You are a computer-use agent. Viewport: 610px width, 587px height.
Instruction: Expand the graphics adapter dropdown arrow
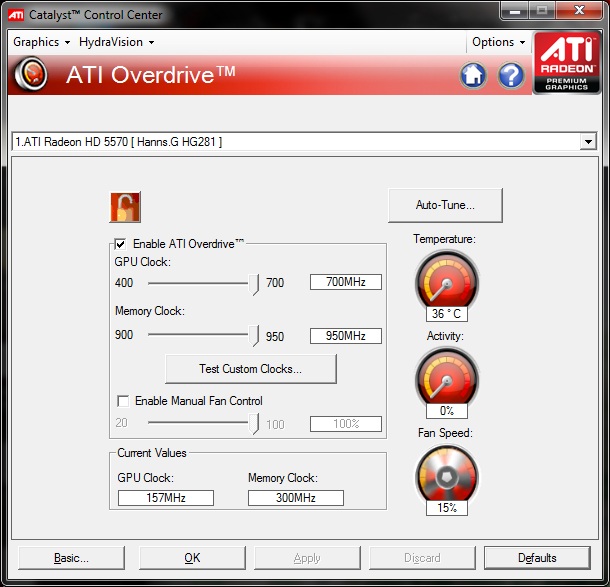(588, 142)
